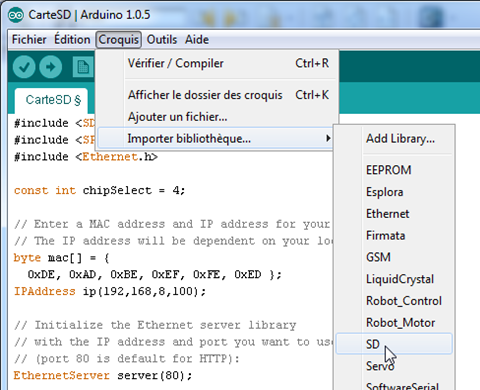Open the Édition menu
This screenshot has height=390, width=480.
(x=72, y=40)
